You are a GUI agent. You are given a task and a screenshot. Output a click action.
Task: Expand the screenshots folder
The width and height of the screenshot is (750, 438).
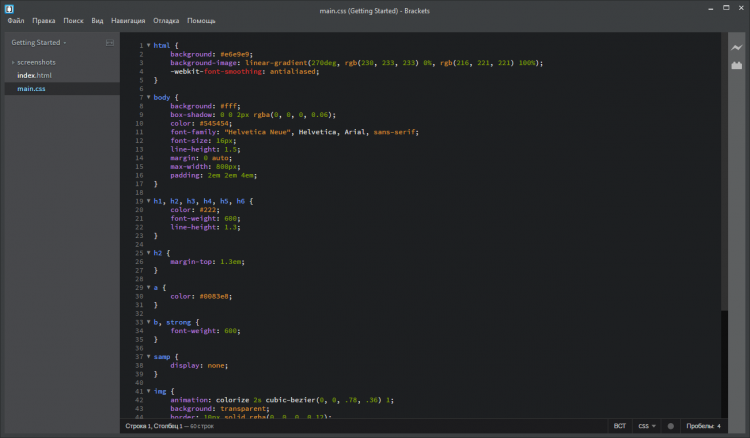pos(36,62)
